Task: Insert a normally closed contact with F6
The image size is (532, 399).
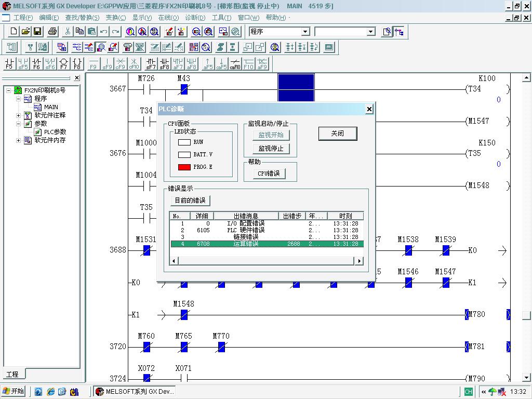Action: pyautogui.click(x=36, y=64)
